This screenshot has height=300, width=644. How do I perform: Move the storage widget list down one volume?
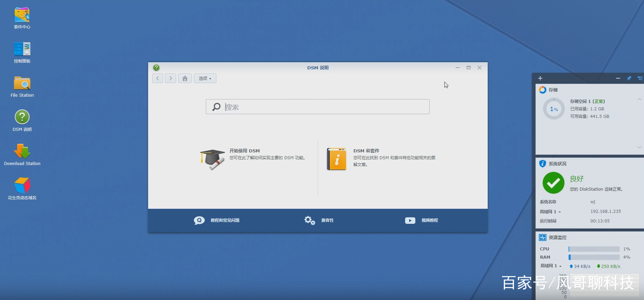[x=639, y=147]
